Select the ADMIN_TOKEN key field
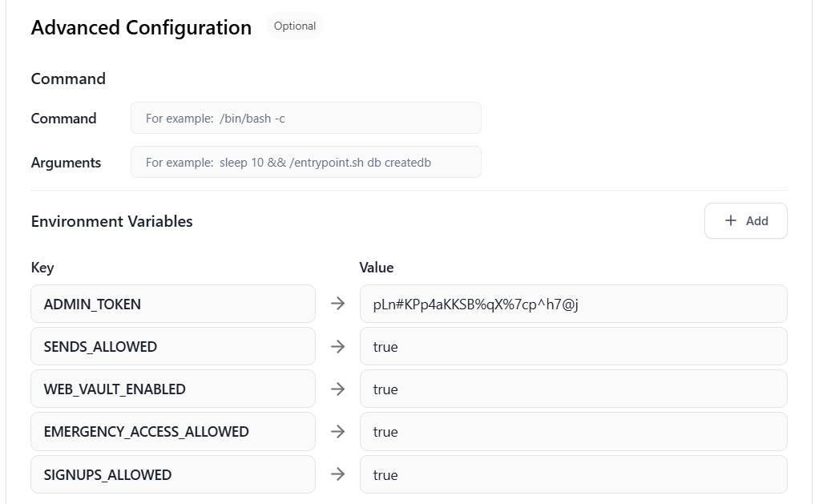This screenshot has height=504, width=823. [173, 304]
